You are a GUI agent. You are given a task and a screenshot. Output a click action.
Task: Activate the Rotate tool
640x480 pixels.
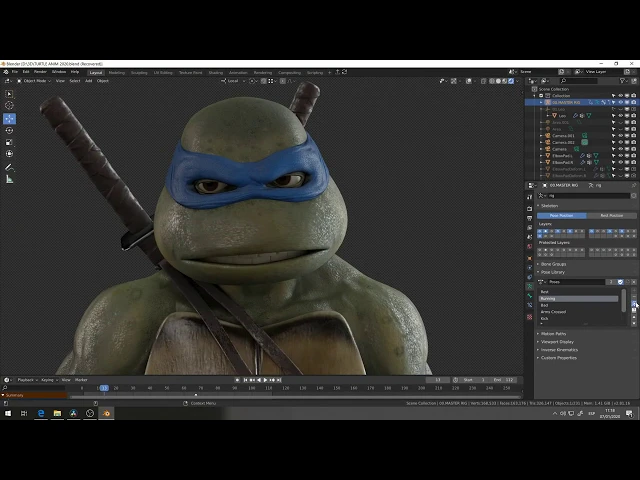[9, 130]
